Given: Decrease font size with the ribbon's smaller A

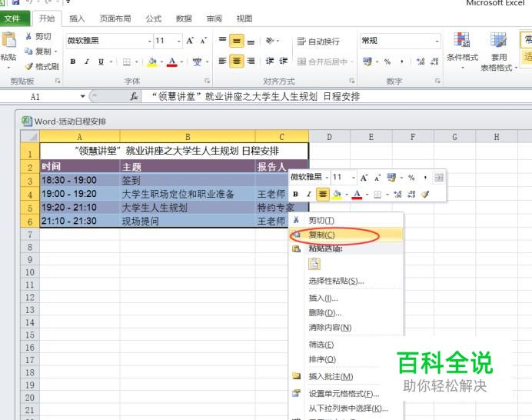Looking at the screenshot, I should click(x=203, y=41).
